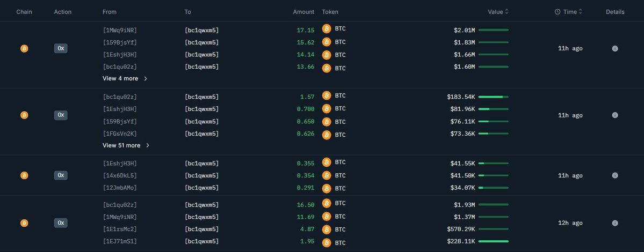Viewport: 644px width, 252px height.
Task: Click BTC token icon in 4.87 row
Action: pos(327,229)
